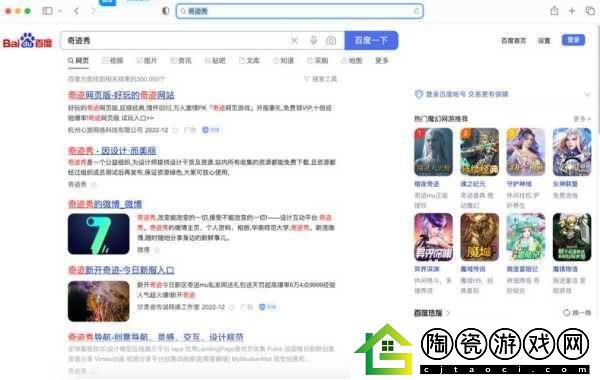Switch to the 知道 tab
This screenshot has height=380, width=600.
pyautogui.click(x=283, y=60)
